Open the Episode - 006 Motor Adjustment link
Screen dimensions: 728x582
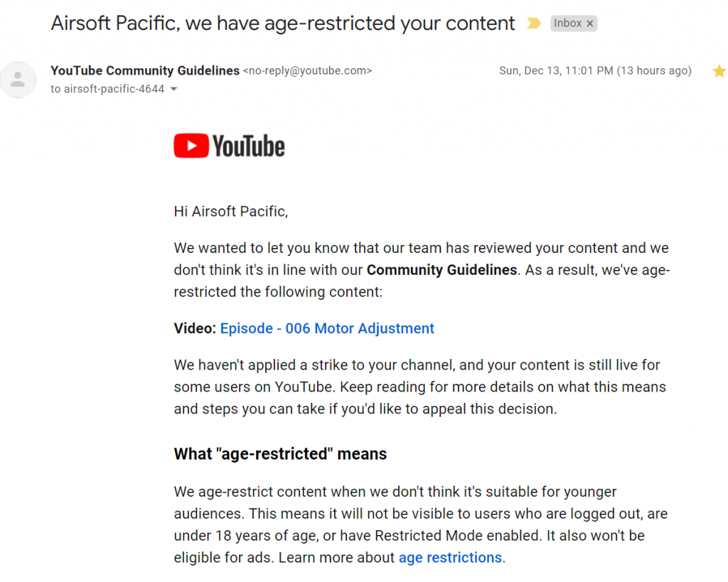click(x=327, y=328)
